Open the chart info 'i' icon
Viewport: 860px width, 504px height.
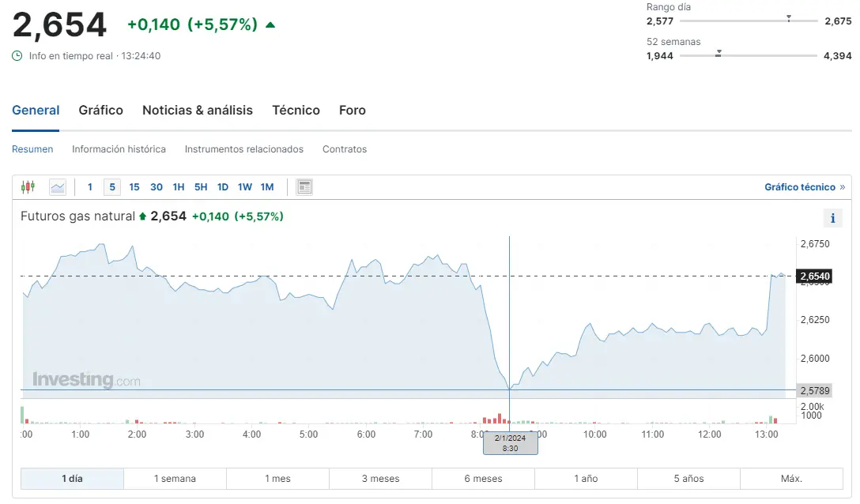tap(832, 218)
